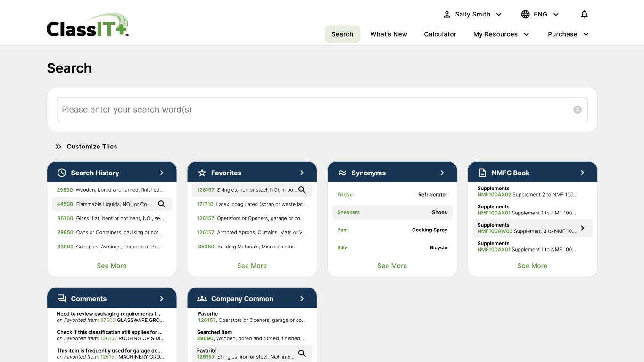The image size is (644, 362).
Task: Open notifications via the bell icon
Action: click(584, 14)
